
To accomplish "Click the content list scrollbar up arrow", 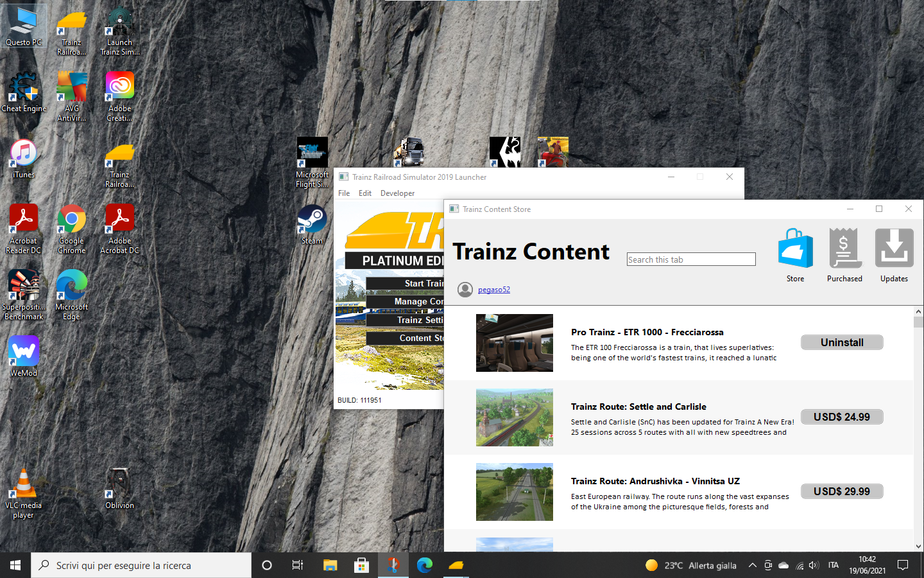I will (918, 311).
